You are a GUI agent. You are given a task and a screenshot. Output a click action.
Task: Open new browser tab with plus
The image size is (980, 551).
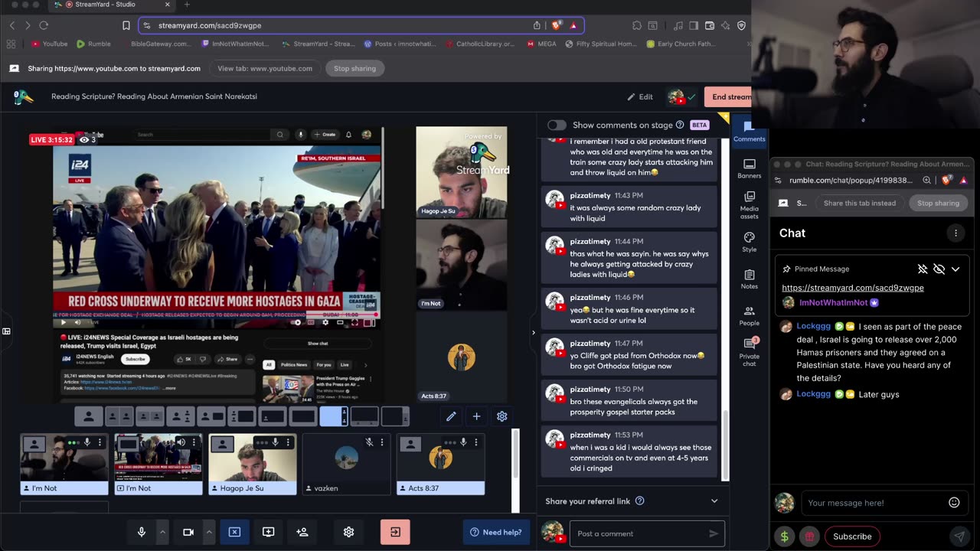pos(187,5)
